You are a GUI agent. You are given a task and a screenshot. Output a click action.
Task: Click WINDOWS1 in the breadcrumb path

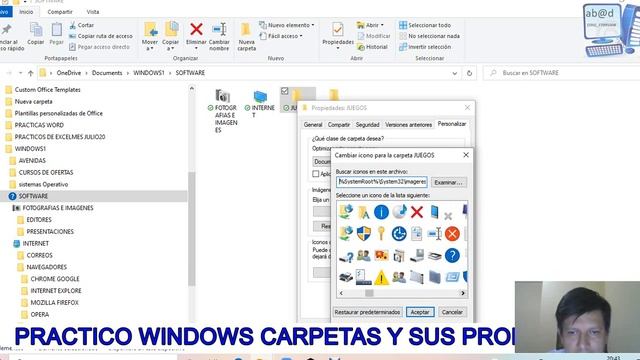(x=149, y=73)
